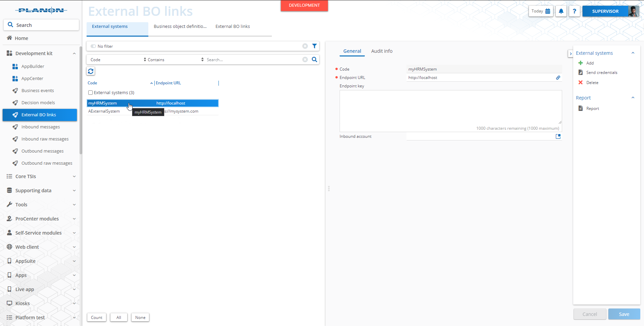
Task: Open the Business object definitions tab
Action: [180, 27]
